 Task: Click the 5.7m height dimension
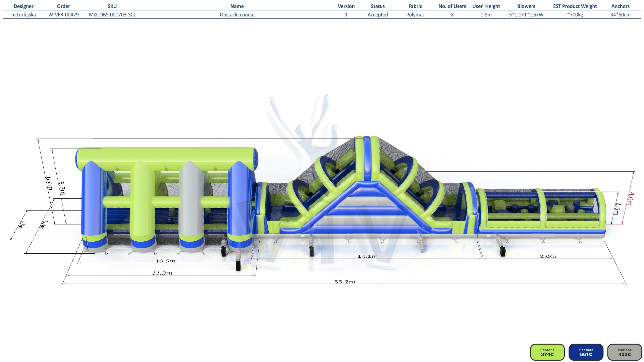[x=62, y=188]
